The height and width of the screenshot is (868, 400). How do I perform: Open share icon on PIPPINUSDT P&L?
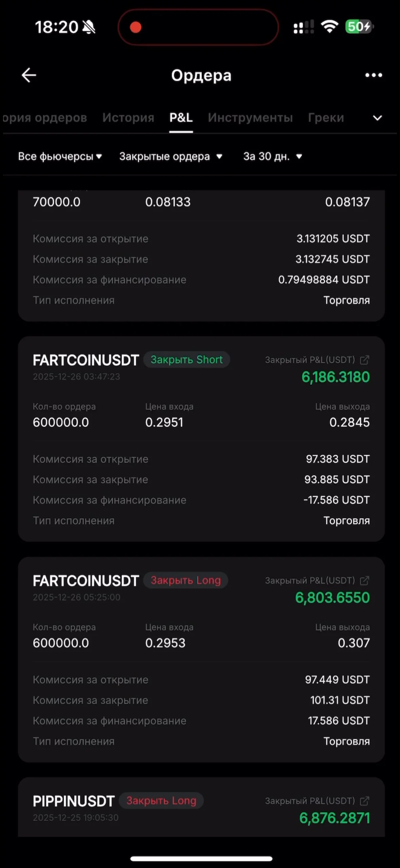[x=364, y=801]
